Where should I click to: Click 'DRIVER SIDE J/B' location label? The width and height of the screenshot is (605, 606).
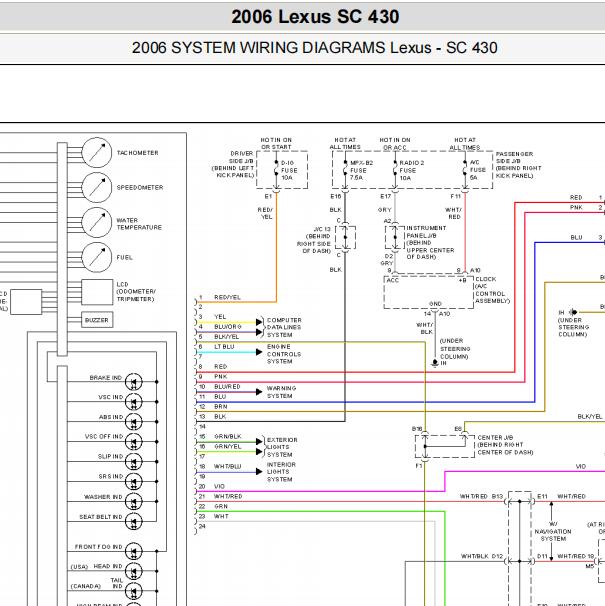point(233,164)
